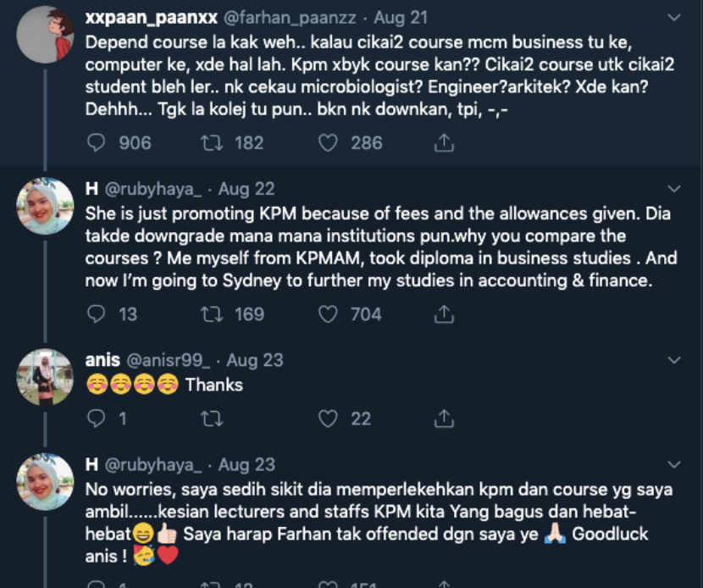Viewport: 703px width, 588px height.
Task: Reply to xxpaan_paanxx's tweet
Action: pyautogui.click(x=97, y=143)
